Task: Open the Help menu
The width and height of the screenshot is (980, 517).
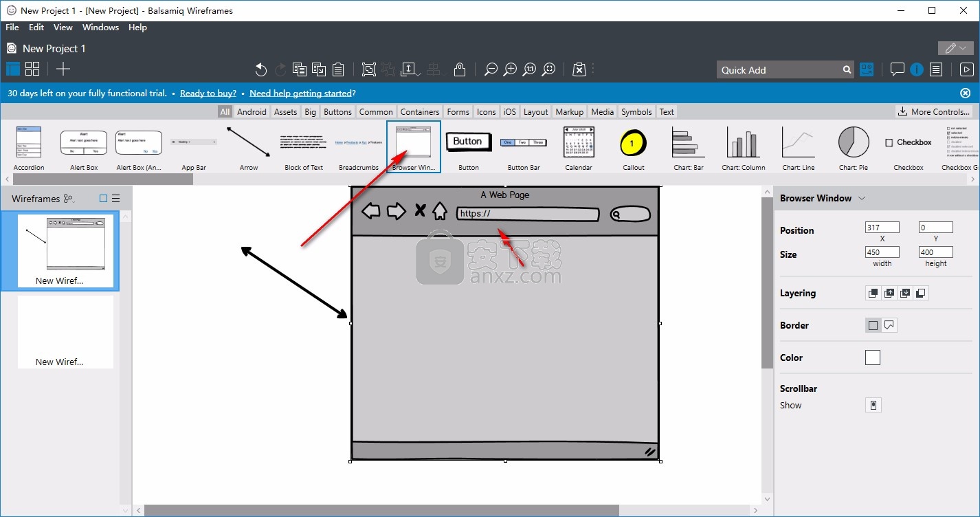Action: [137, 27]
